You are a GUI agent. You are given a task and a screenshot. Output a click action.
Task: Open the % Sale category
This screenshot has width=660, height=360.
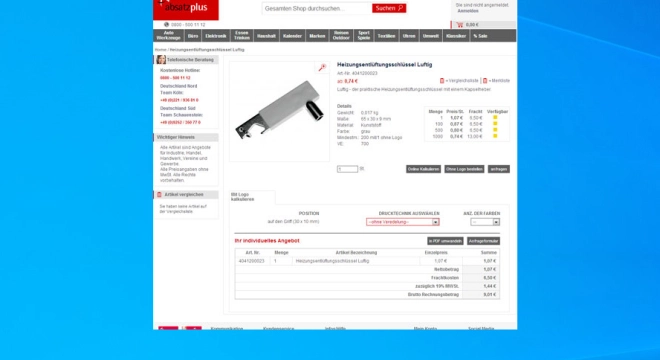(x=480, y=36)
